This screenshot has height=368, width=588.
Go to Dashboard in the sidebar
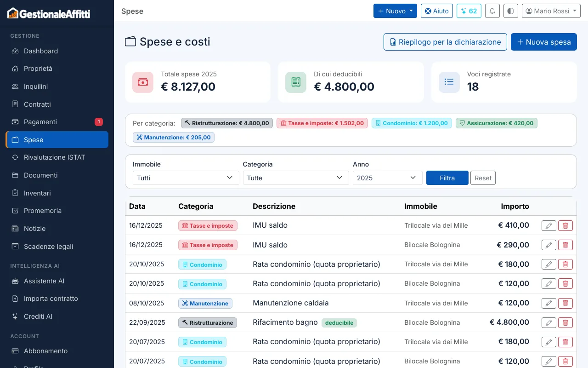click(x=57, y=51)
